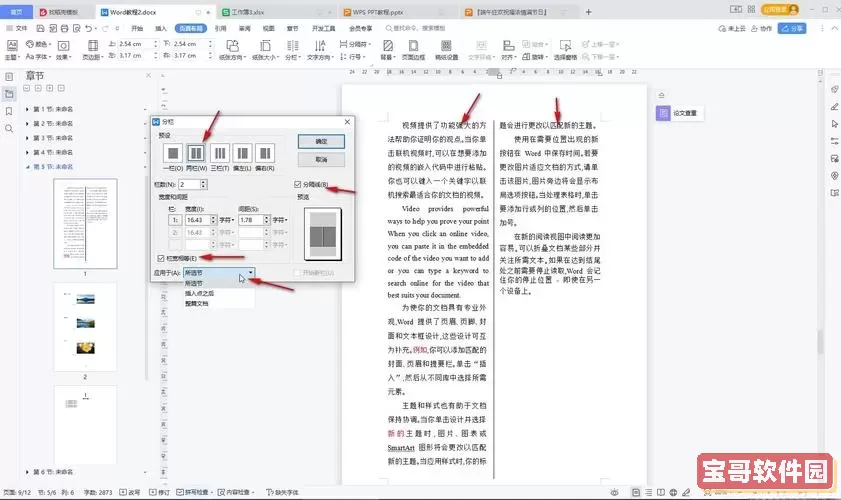Open the text direction (文字方向) tool
This screenshot has width=841, height=500.
[x=320, y=49]
